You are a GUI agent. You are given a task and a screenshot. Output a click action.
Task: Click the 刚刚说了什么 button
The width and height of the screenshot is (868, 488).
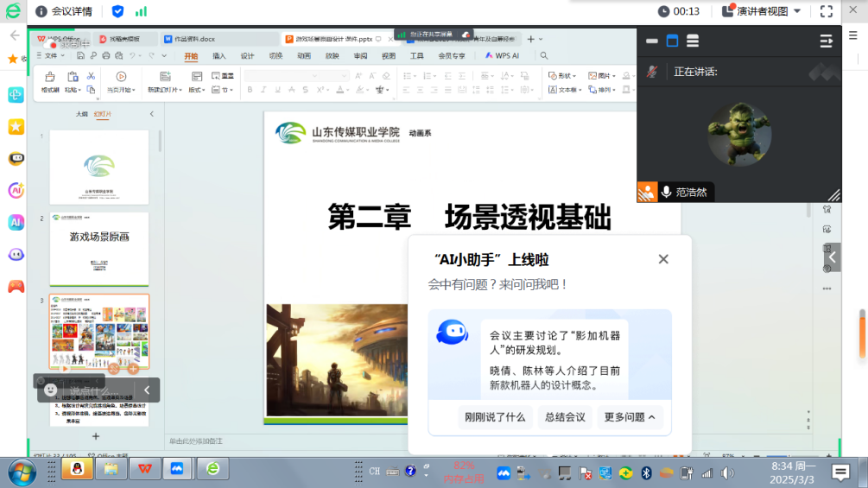pyautogui.click(x=495, y=417)
